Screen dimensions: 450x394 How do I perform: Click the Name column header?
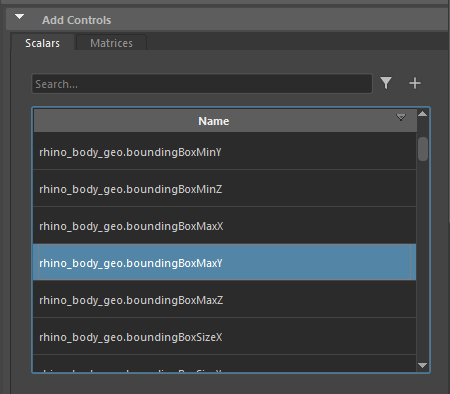(214, 121)
